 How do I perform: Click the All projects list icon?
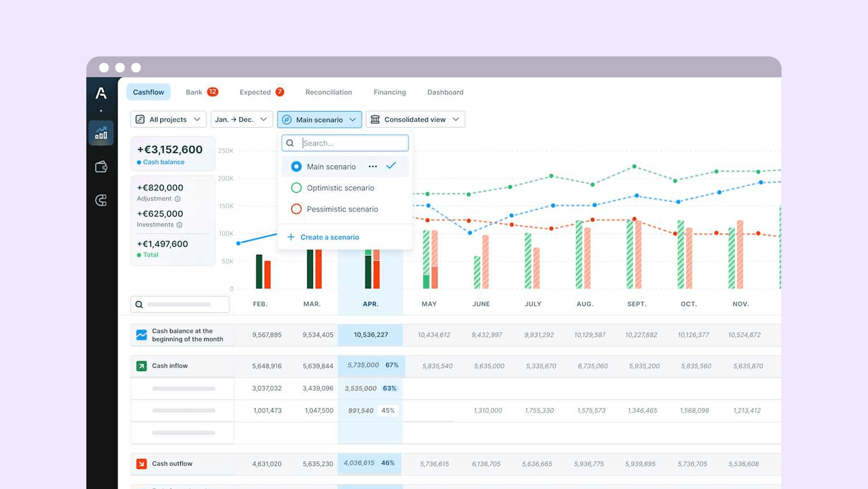140,119
